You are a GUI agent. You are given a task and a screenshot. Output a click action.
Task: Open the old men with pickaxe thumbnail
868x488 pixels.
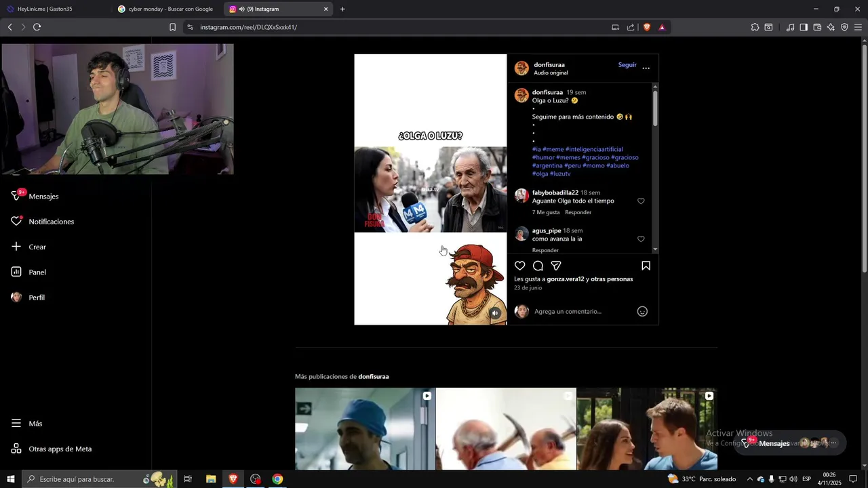[506, 429]
